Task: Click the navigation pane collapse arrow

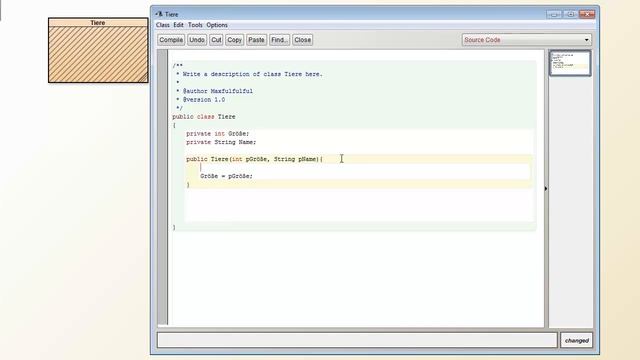Action: pyautogui.click(x=546, y=189)
